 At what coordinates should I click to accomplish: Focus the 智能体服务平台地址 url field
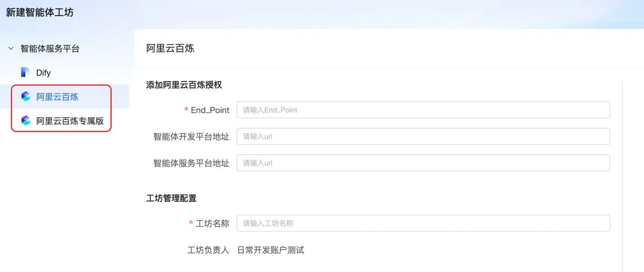(423, 163)
